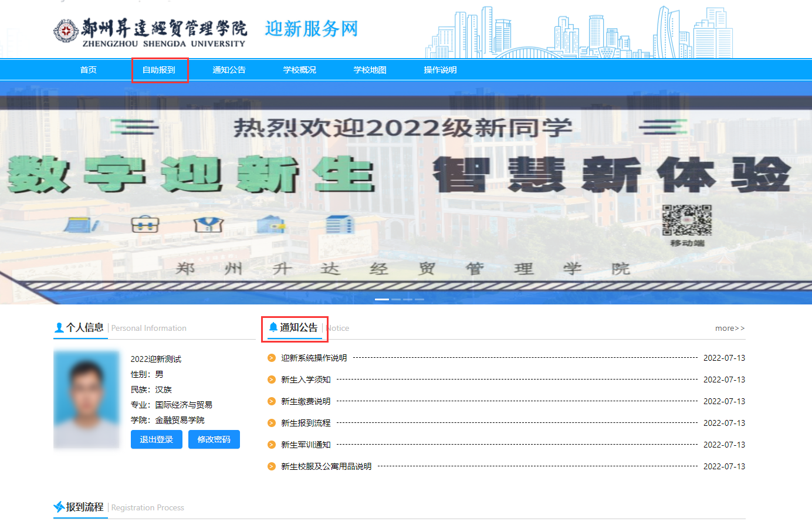Image resolution: width=812 pixels, height=525 pixels.
Task: Select the 学校概况 menu item
Action: click(300, 70)
